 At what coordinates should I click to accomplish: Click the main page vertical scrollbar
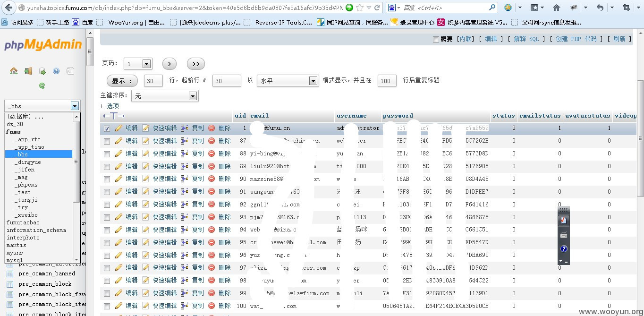(x=640, y=139)
